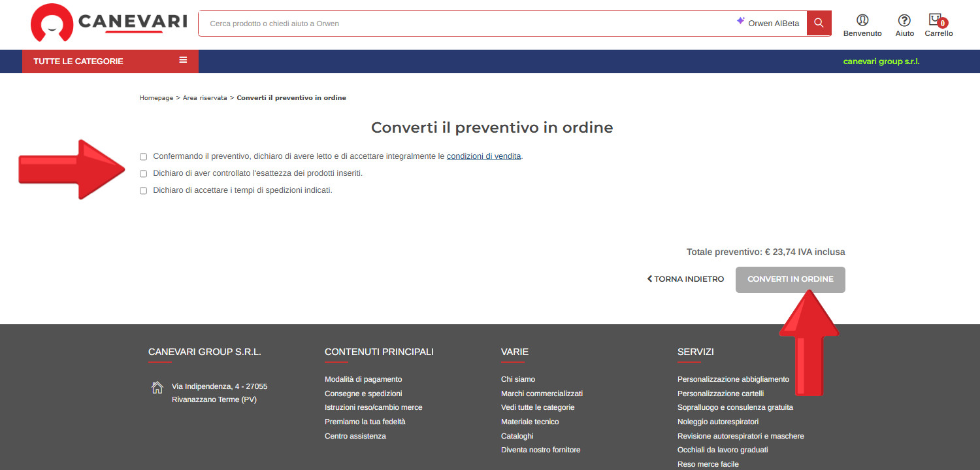Open Centro assistenza footer link

[x=355, y=436]
